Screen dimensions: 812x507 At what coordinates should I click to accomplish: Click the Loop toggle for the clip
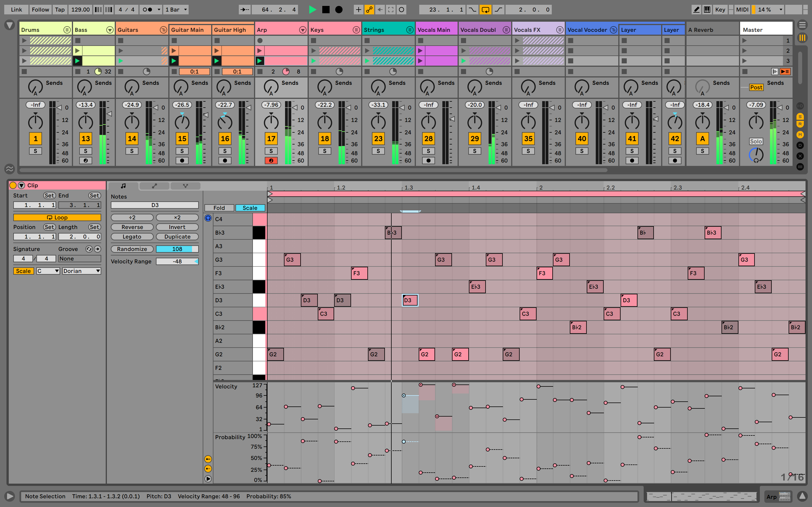(x=56, y=217)
